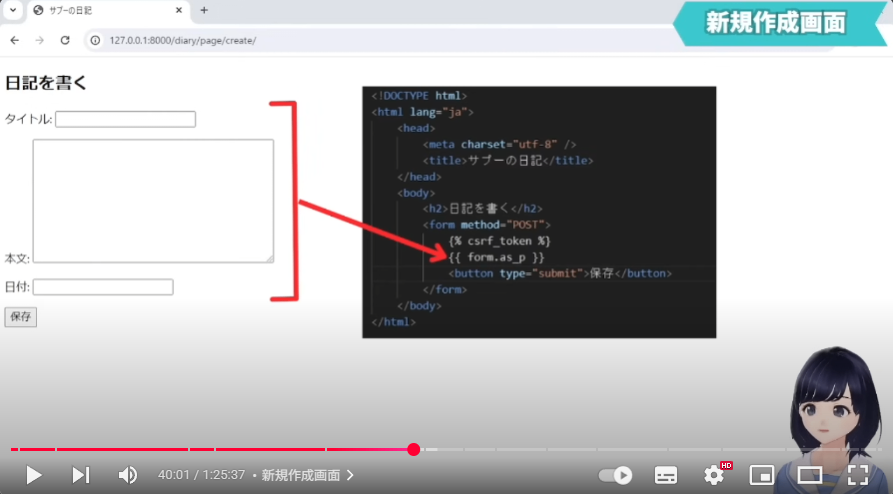
Task: Click the 日記を書く heading
Action: pyautogui.click(x=46, y=83)
